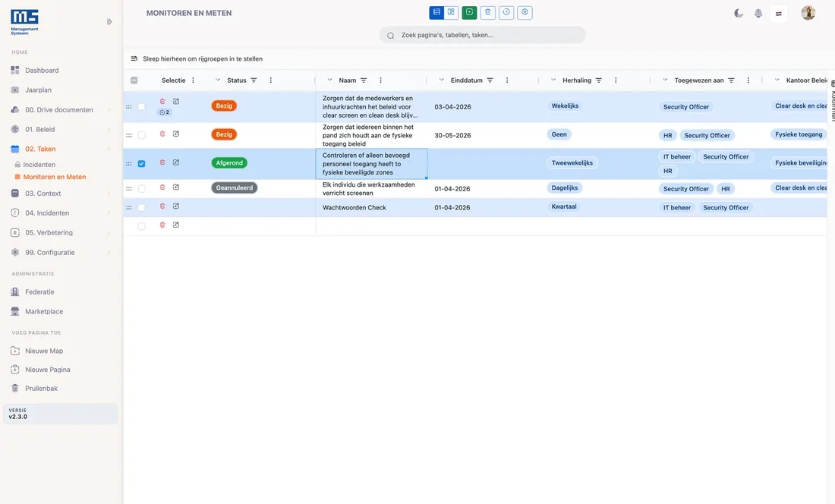
Task: Toggle dark mode moon icon
Action: [739, 14]
